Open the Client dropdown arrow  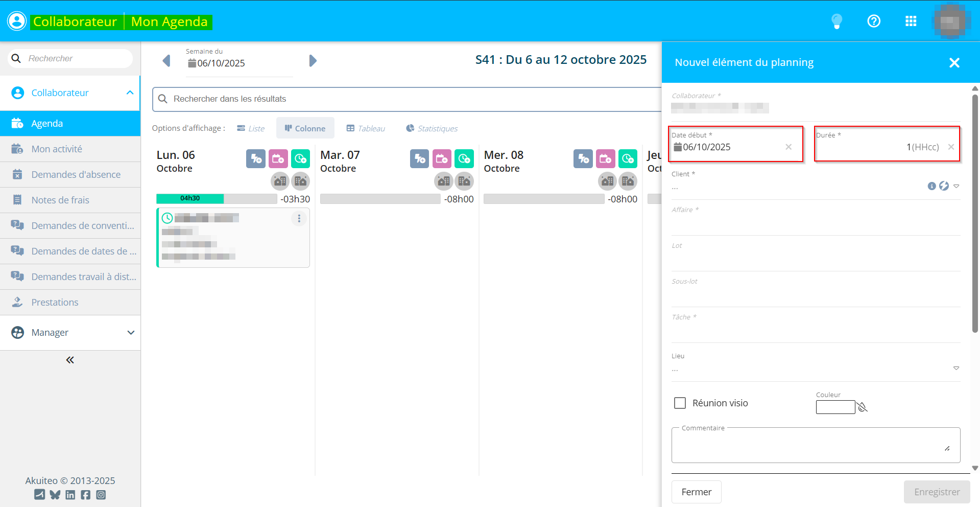[x=956, y=186]
